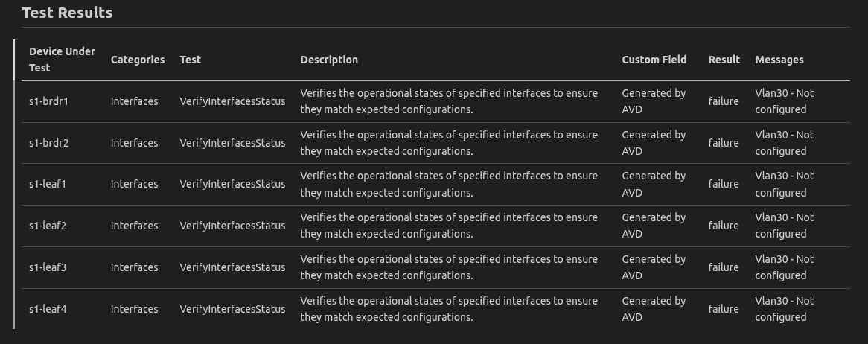Click Interfaces category in the s1-leaf2 row
Image resolution: width=868 pixels, height=344 pixels.
click(x=134, y=226)
